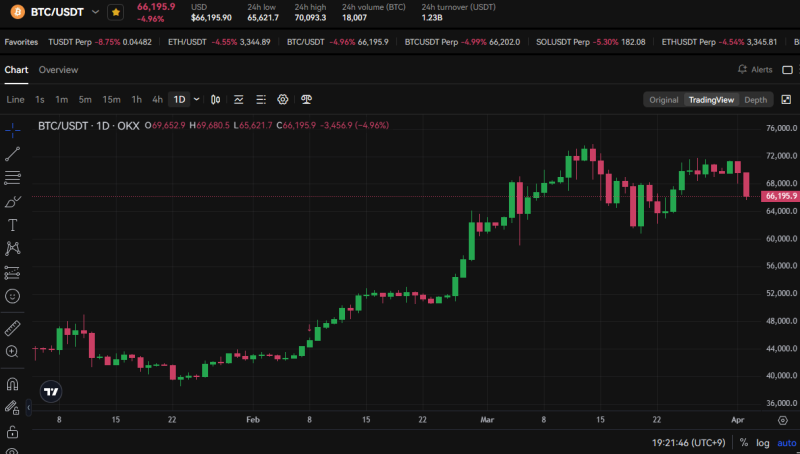The image size is (800, 454).
Task: Open the chart patterns tool
Action: [13, 248]
